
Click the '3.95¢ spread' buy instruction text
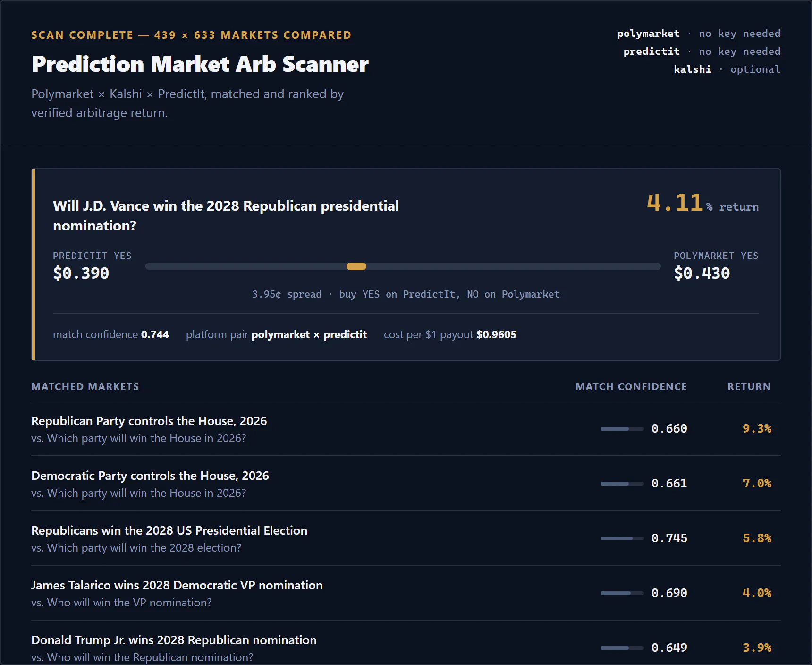(x=406, y=294)
